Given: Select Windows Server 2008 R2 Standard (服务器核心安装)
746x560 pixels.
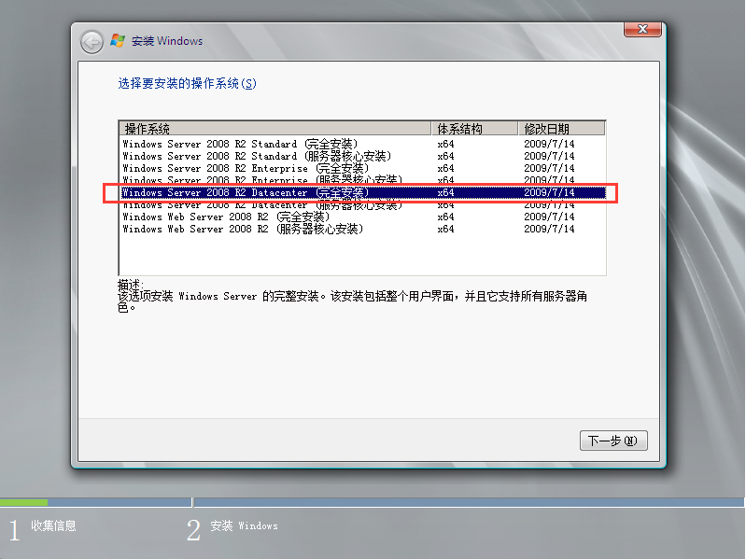Looking at the screenshot, I should [362, 156].
